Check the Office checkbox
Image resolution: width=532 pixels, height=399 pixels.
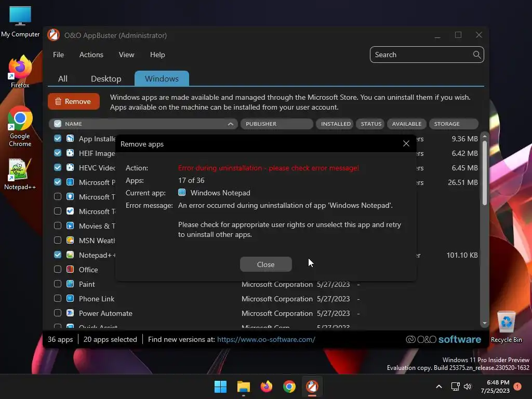[58, 270]
